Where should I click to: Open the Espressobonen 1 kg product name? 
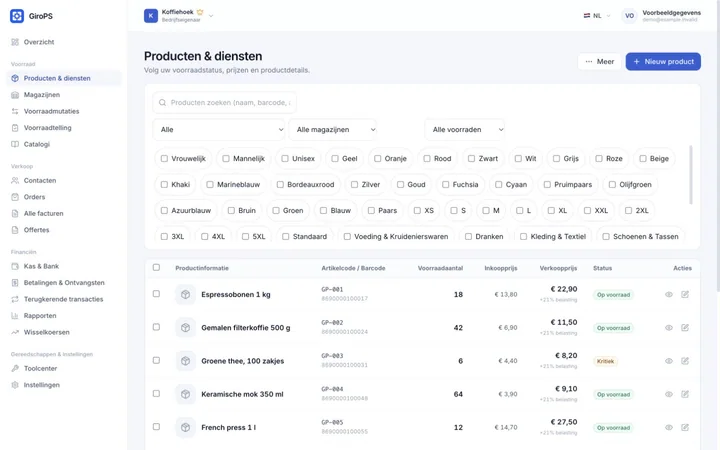coord(236,295)
